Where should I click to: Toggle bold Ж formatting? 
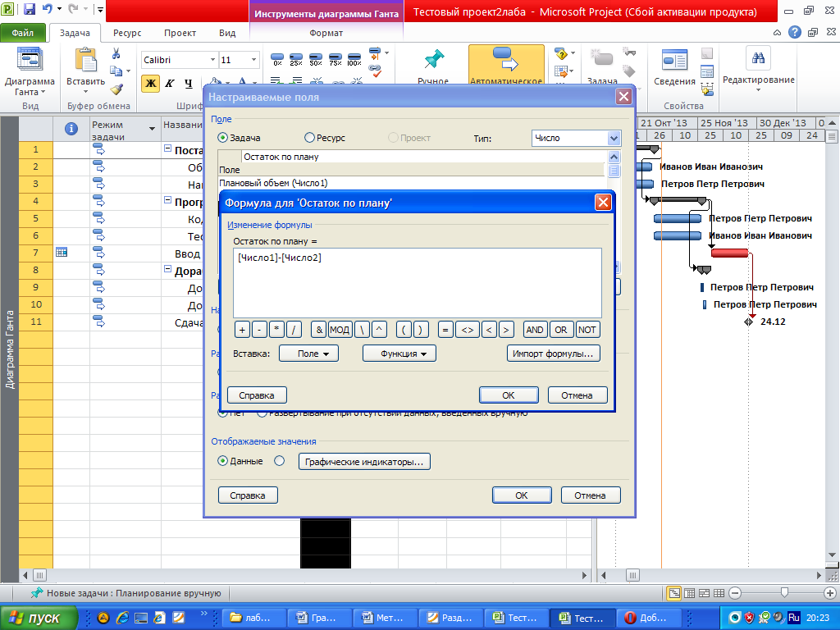(151, 83)
